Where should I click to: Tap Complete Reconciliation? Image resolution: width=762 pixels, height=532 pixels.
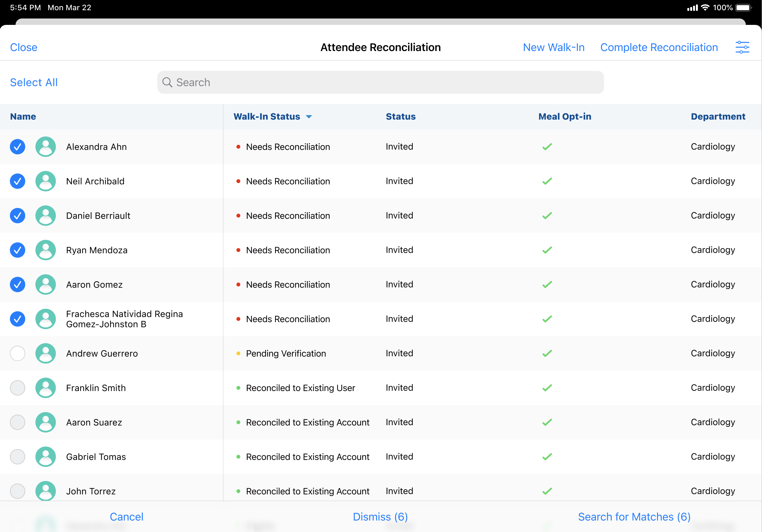(659, 48)
